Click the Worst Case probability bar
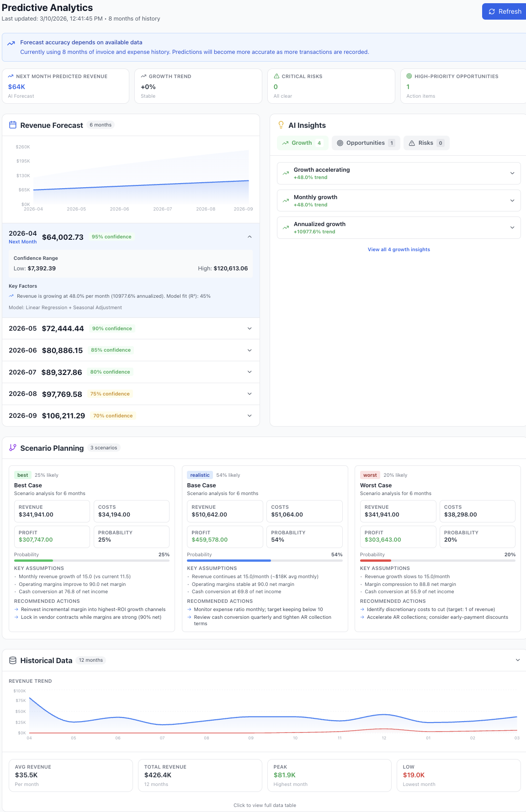This screenshot has width=526, height=812. [438, 560]
